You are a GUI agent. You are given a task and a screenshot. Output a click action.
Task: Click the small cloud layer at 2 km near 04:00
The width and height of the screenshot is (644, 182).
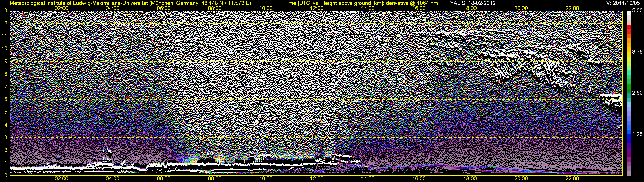click(x=108, y=151)
